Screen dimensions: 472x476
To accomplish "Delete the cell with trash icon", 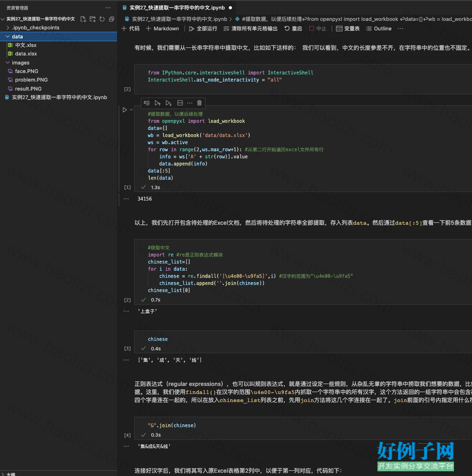I will 200,103.
